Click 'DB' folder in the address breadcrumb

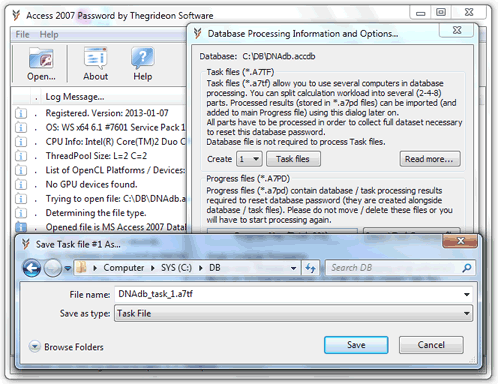[x=215, y=268]
